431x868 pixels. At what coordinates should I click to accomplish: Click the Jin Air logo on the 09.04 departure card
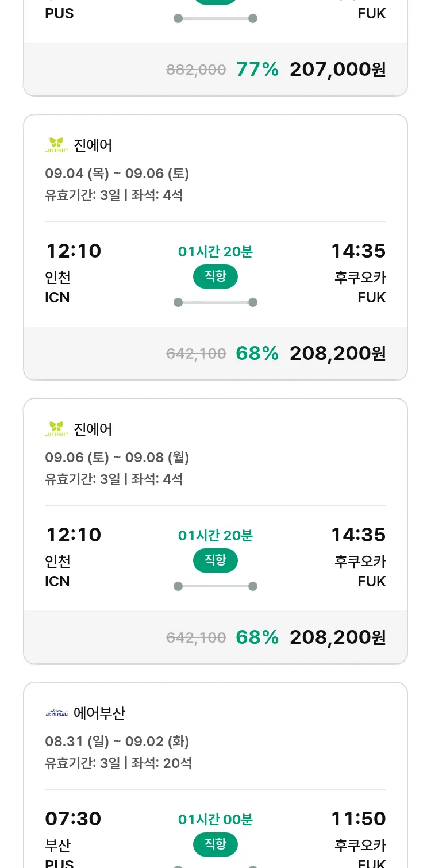[x=56, y=145]
